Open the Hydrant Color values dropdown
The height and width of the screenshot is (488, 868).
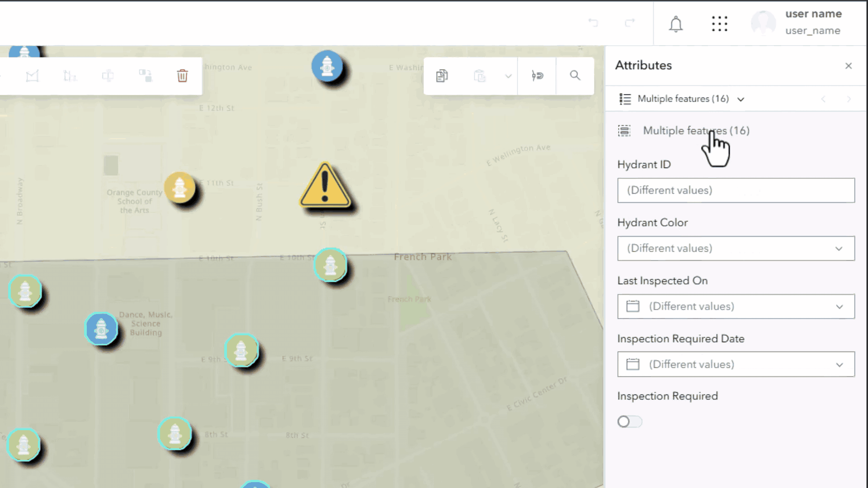[839, 249]
